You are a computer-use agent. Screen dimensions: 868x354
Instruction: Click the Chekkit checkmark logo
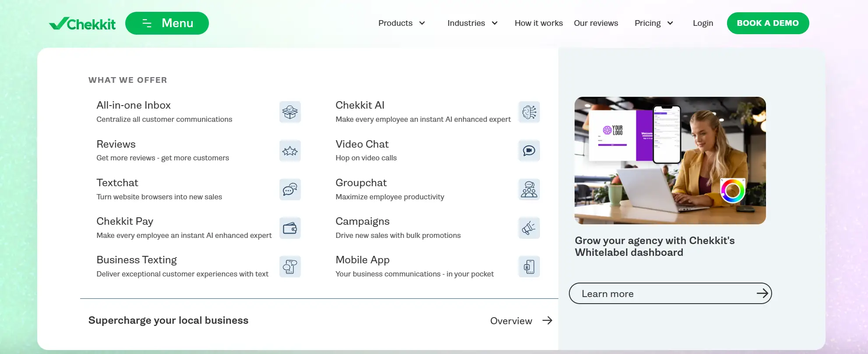tap(82, 23)
